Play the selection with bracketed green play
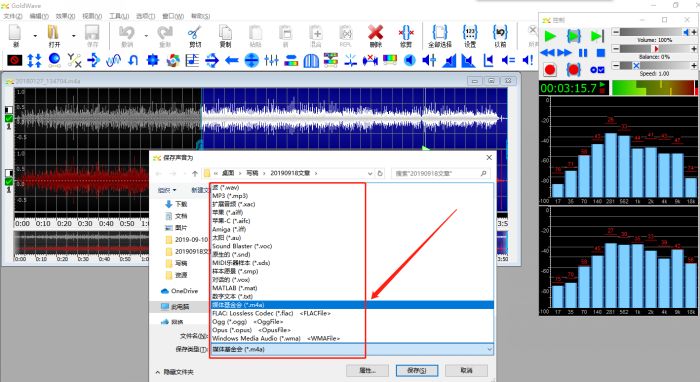 point(574,36)
